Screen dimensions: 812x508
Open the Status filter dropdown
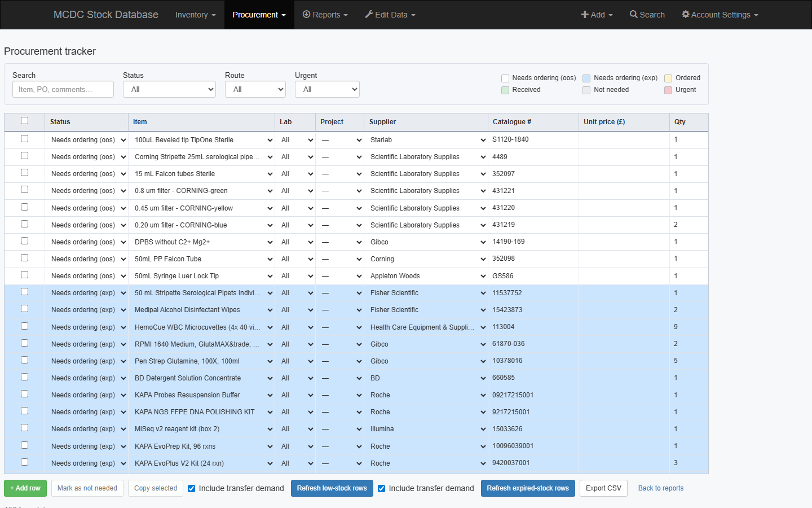(169, 89)
